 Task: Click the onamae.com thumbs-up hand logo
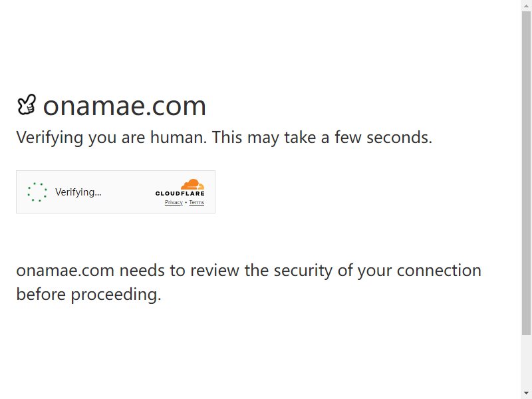click(x=27, y=104)
